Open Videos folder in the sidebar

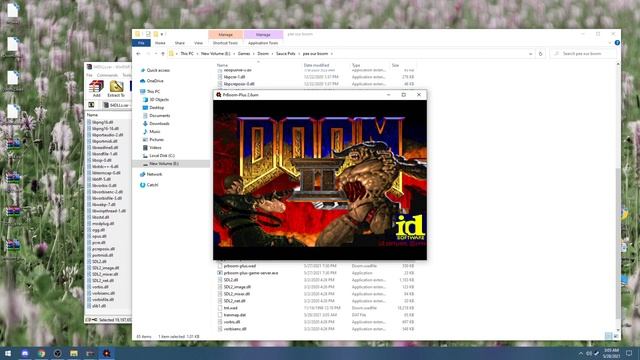tap(152, 147)
